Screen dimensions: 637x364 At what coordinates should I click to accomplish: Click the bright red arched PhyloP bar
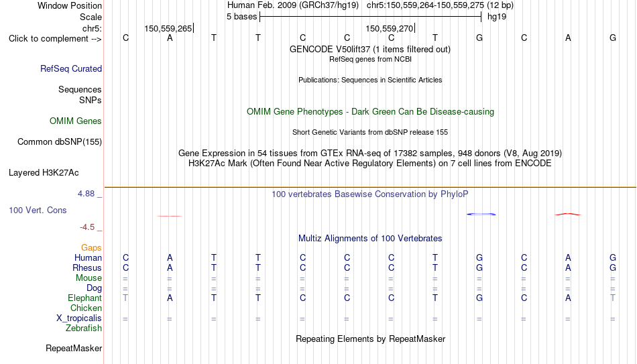[x=568, y=214]
